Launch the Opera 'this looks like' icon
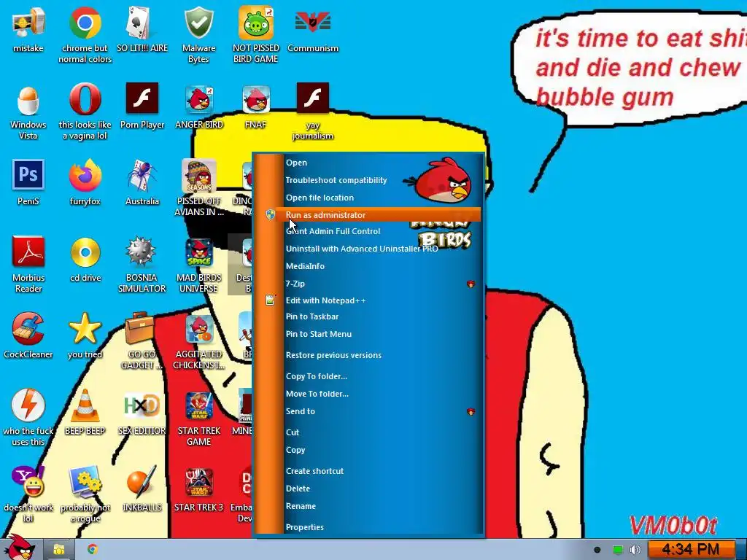The height and width of the screenshot is (560, 747). click(85, 99)
